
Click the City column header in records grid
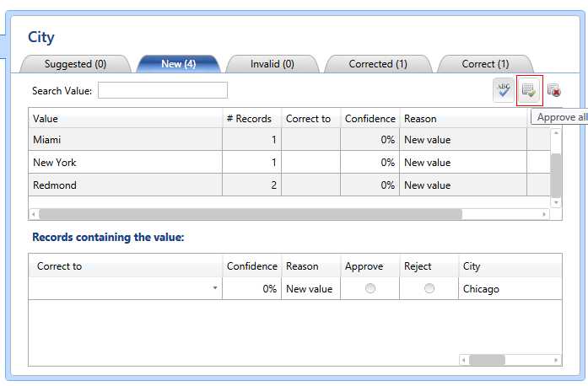(x=510, y=266)
